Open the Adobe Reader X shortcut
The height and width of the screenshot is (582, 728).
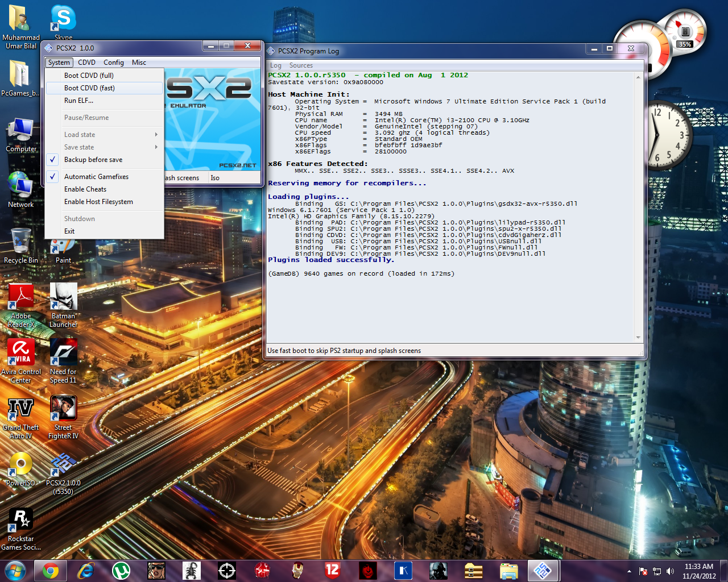pos(21,306)
